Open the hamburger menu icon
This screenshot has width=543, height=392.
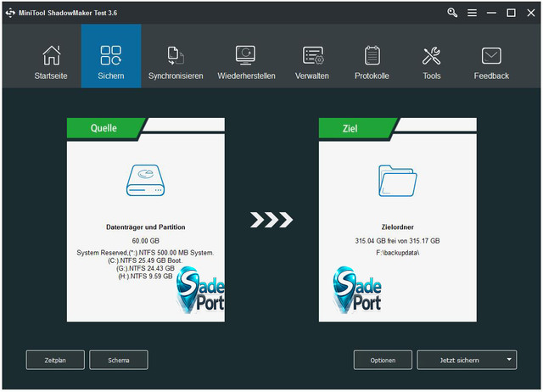click(x=472, y=13)
